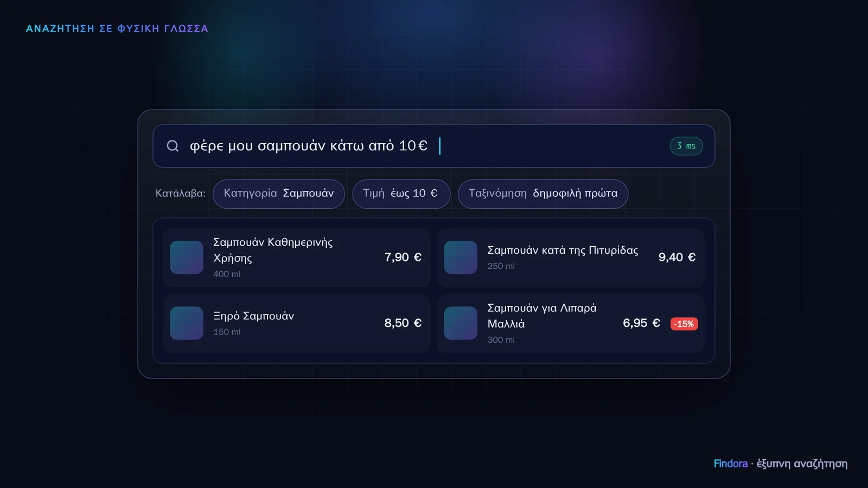Viewport: 868px width, 488px height.
Task: Click the search query input field
Action: click(x=434, y=146)
